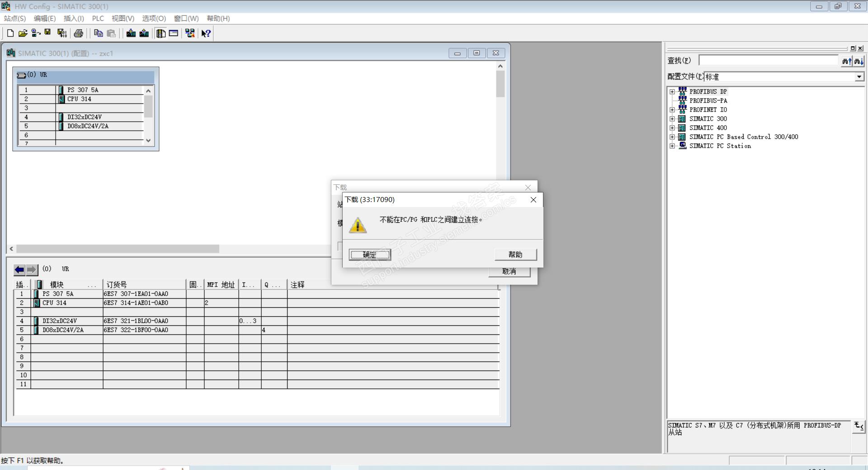This screenshot has height=470, width=868.
Task: Click the Download to Module toolbar icon
Action: pyautogui.click(x=131, y=33)
